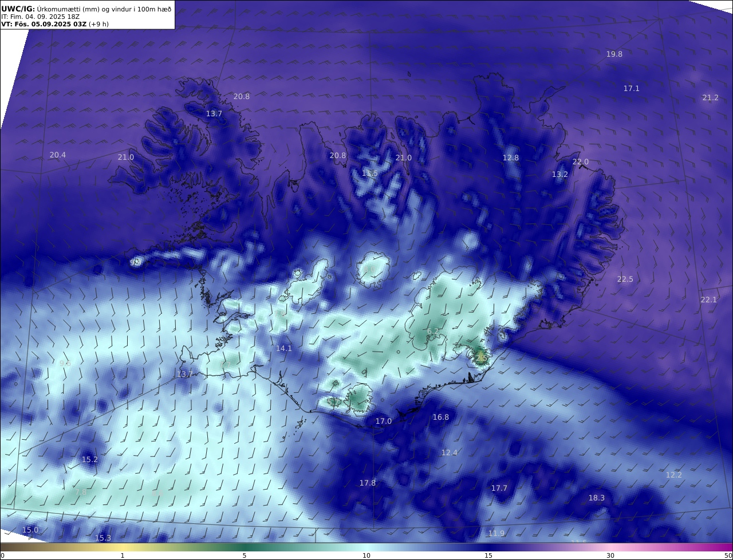Screen dimensions: 733x560
Task: Click the 22.5 value label
Action: [625, 279]
